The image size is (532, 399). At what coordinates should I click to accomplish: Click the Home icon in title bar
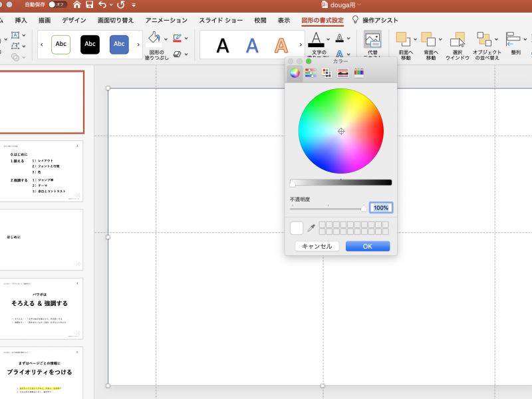77,5
